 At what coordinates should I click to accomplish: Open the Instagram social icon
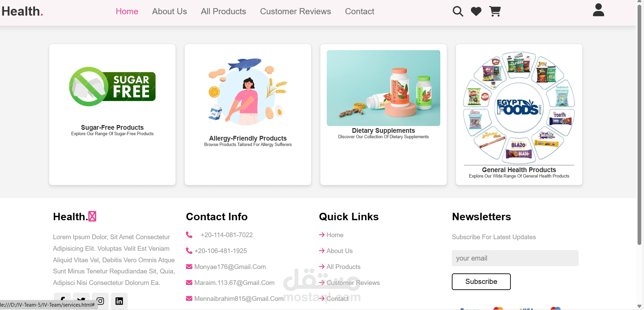(100, 301)
